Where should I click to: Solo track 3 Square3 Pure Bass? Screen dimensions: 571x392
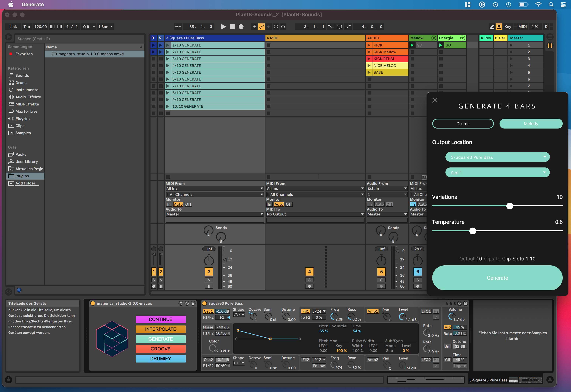point(209,280)
